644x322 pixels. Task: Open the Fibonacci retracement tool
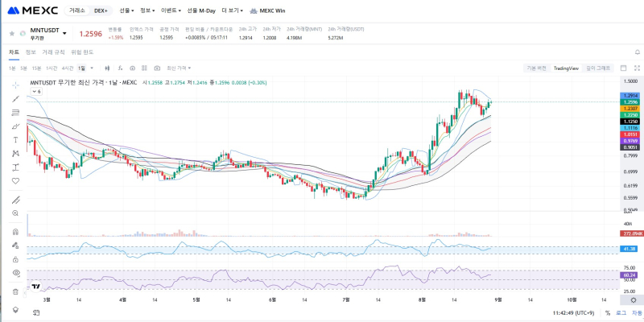15,113
